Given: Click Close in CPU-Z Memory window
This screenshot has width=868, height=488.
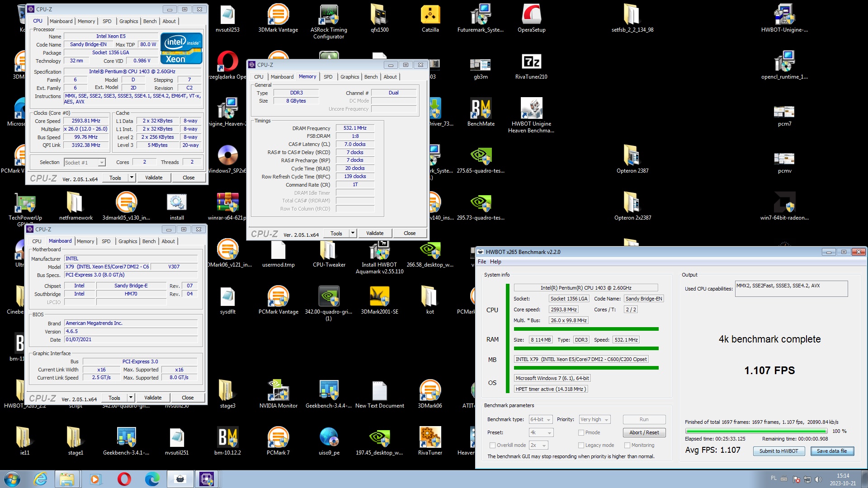Looking at the screenshot, I should pos(410,233).
